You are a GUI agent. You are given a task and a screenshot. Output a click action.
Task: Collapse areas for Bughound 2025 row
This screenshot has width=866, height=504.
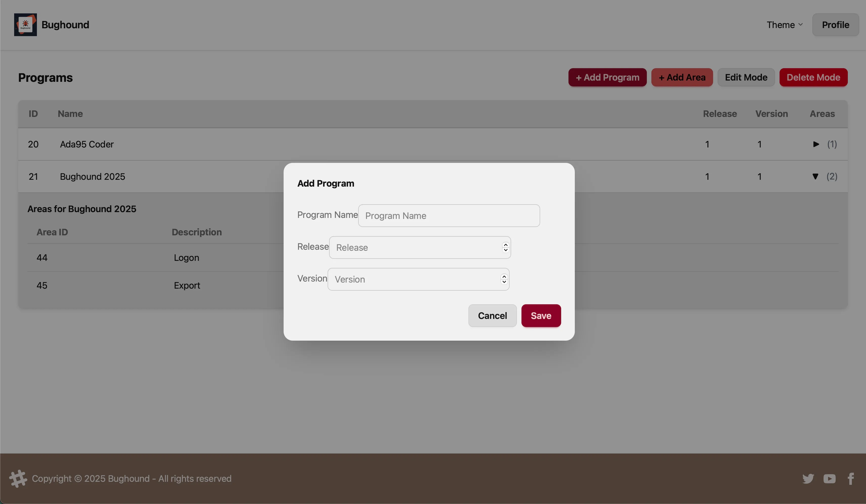[815, 177]
